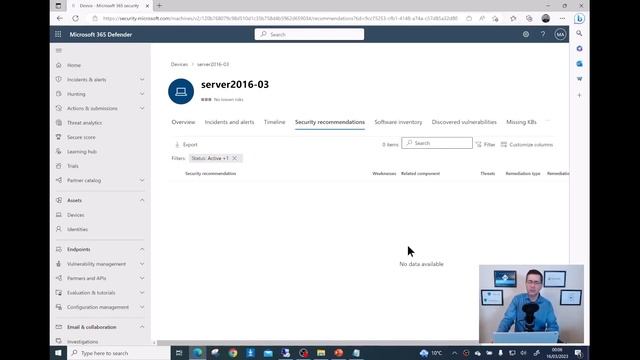The image size is (640, 360).
Task: Open the app launcher waffle icon
Action: click(58, 34)
